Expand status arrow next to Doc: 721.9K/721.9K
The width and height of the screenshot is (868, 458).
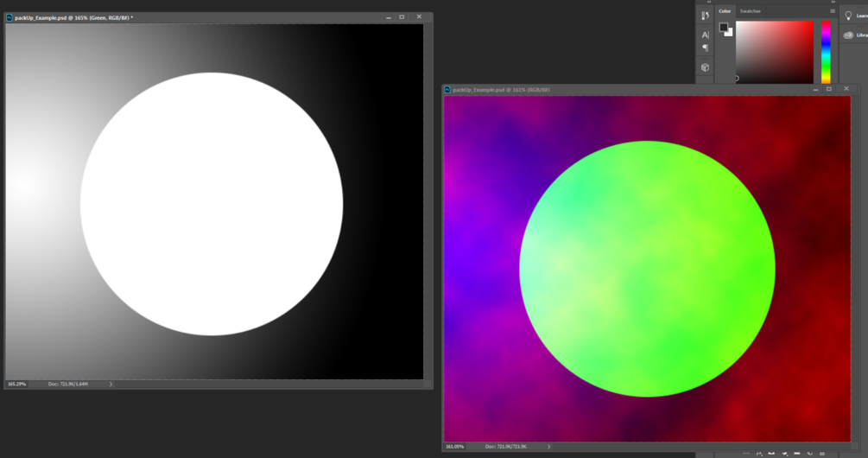click(548, 447)
